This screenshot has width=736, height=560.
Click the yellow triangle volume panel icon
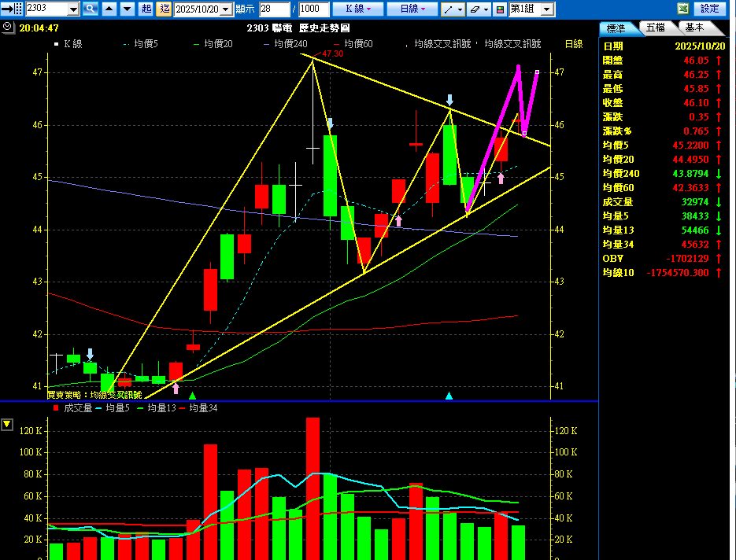coord(7,425)
